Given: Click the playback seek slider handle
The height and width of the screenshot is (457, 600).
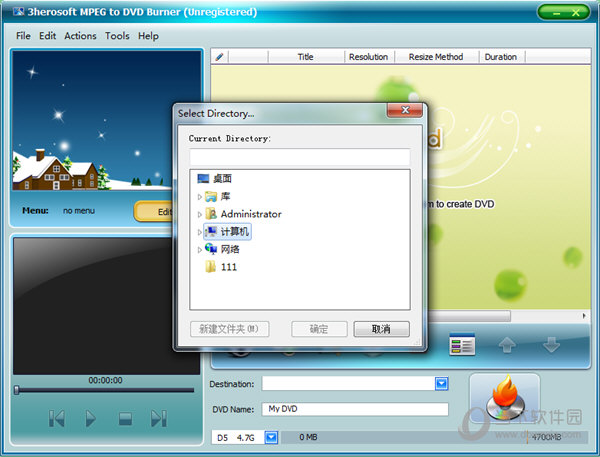Looking at the screenshot, I should pyautogui.click(x=16, y=390).
